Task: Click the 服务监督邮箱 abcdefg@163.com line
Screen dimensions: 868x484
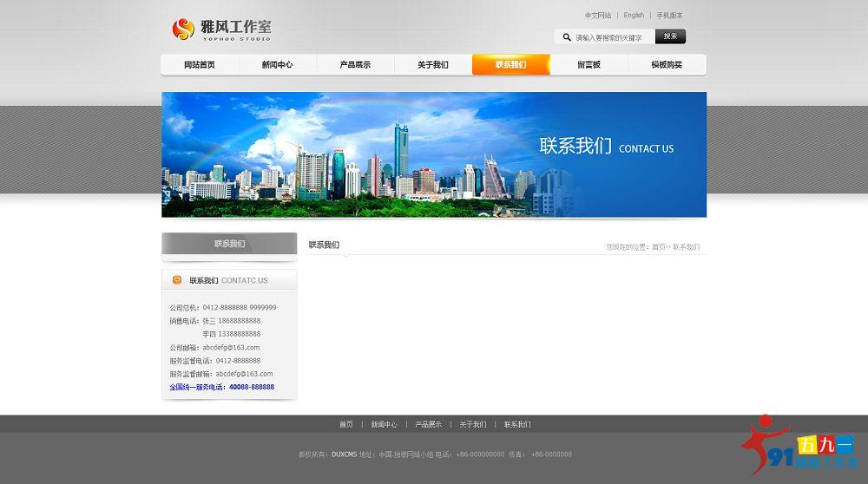Action: (x=221, y=374)
